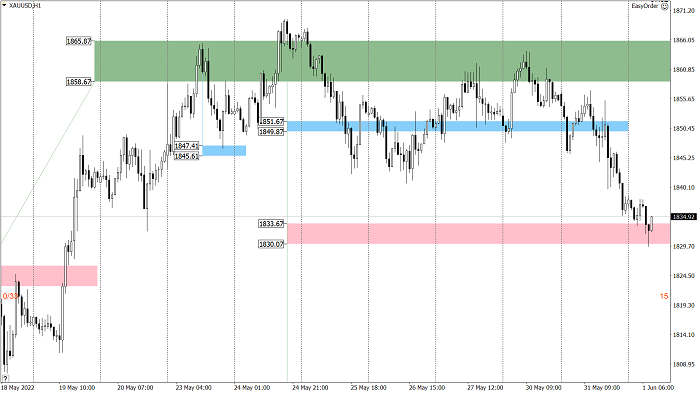Screen dimensions: 700x393
Task: Click the 24 May 01:00 time label
Action: [252, 388]
